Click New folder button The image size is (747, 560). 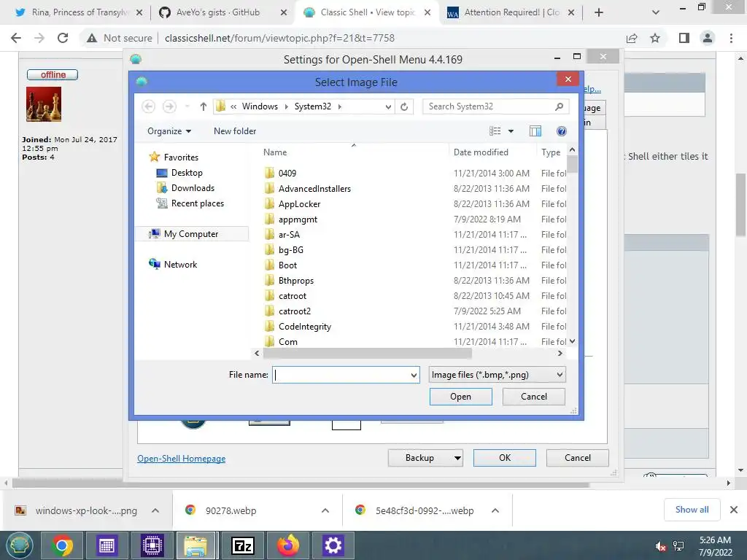point(235,131)
